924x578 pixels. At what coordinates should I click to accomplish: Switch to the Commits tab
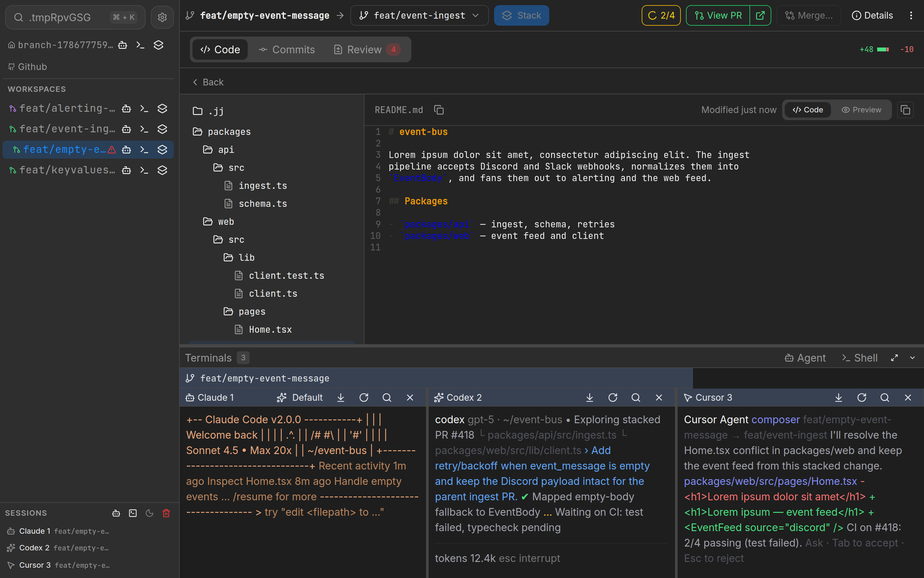click(x=287, y=50)
